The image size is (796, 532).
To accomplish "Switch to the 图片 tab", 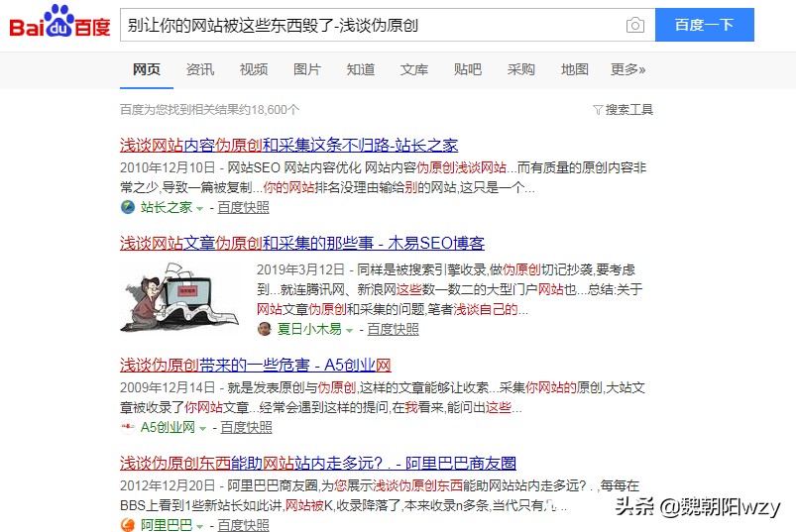I will (307, 69).
